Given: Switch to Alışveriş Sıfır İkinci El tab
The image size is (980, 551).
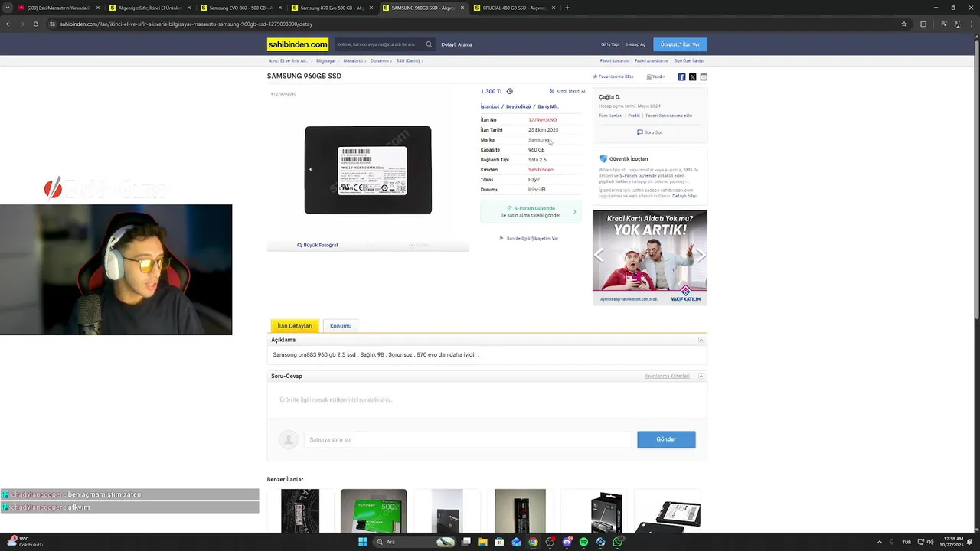Looking at the screenshot, I should pyautogui.click(x=149, y=8).
